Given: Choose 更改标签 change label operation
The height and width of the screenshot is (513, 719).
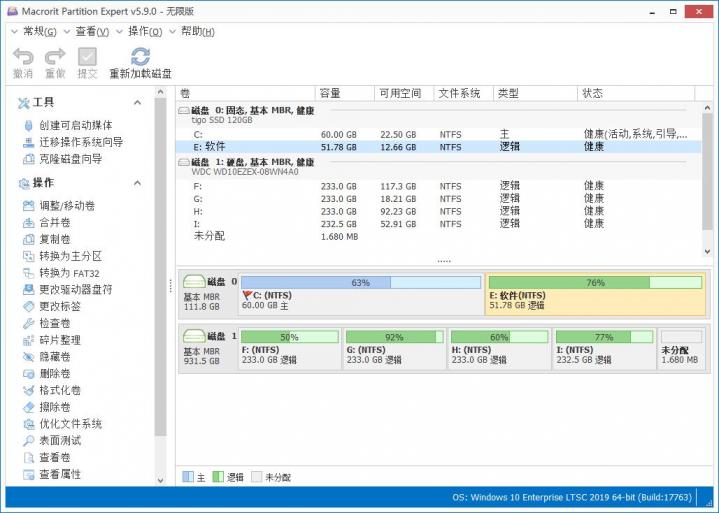Looking at the screenshot, I should click(51, 306).
